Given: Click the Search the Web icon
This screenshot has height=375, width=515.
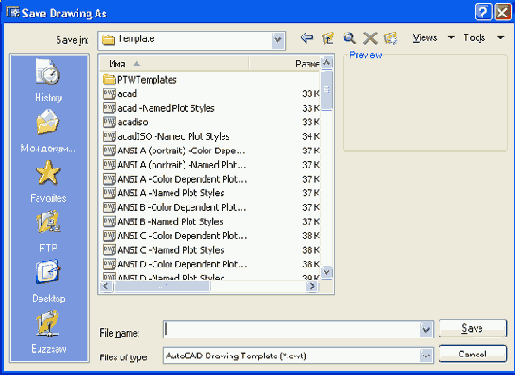Looking at the screenshot, I should pyautogui.click(x=349, y=38).
